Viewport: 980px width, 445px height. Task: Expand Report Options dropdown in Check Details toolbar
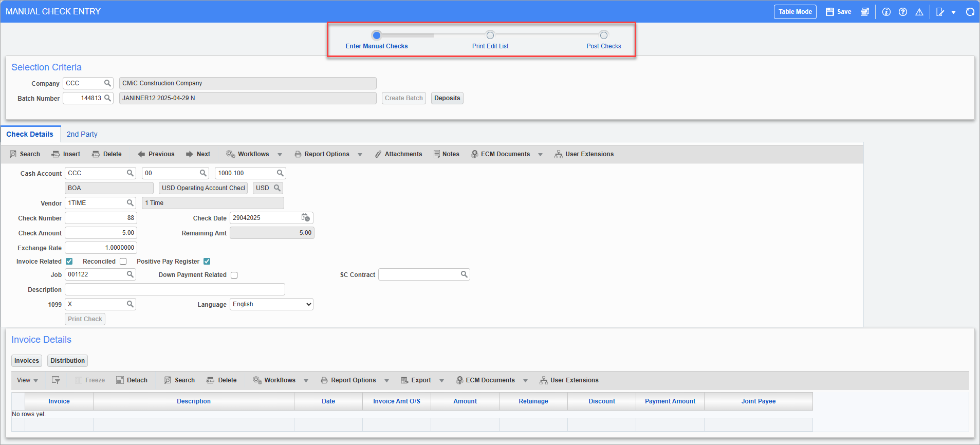(x=360, y=155)
